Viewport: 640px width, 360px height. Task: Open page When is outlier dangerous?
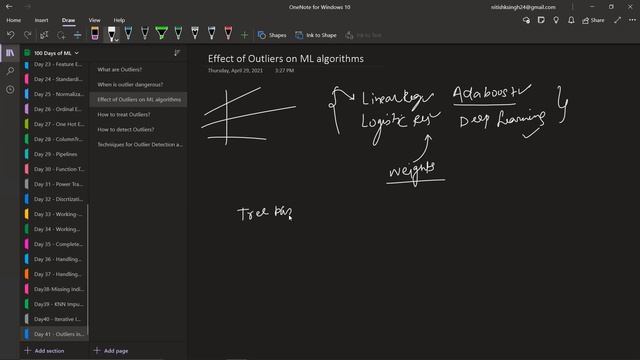tap(138, 84)
